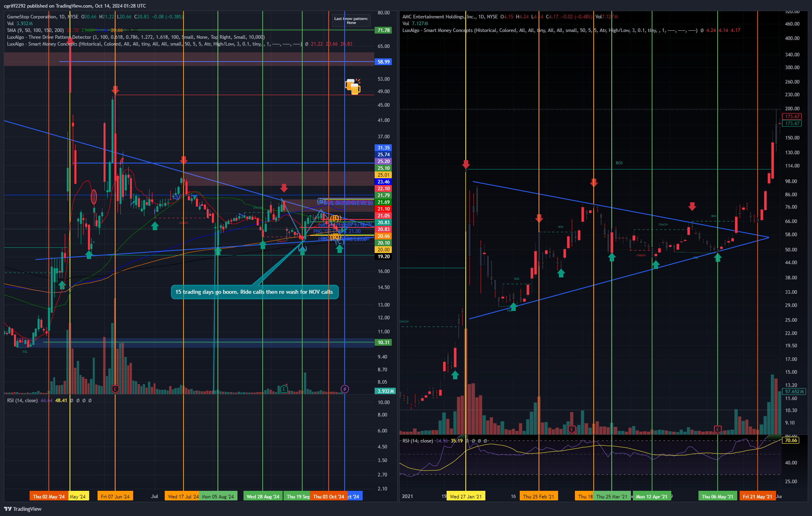812x516 pixels.
Task: Click the red 173.67 price label on AMC axis
Action: pyautogui.click(x=792, y=117)
